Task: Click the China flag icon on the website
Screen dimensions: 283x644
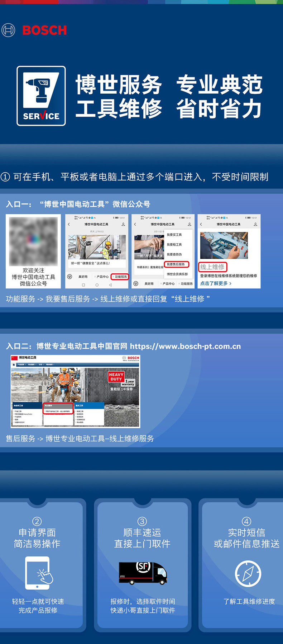Action: (14, 358)
